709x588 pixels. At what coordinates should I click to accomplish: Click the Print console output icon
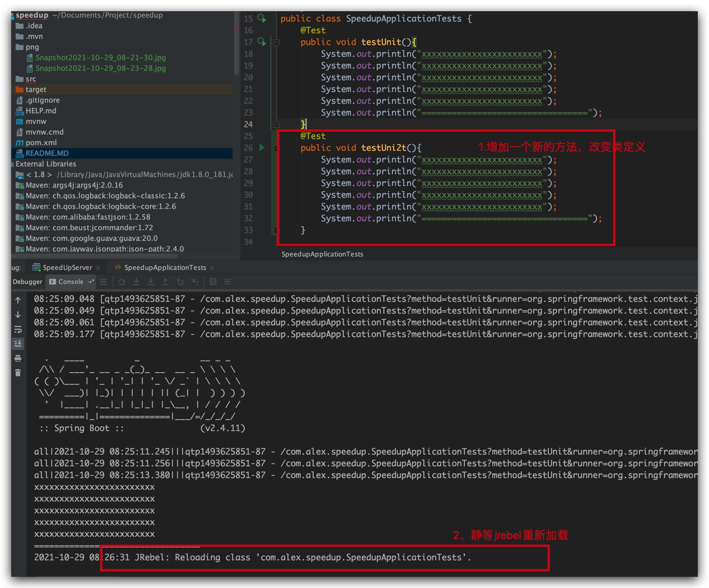pos(18,358)
